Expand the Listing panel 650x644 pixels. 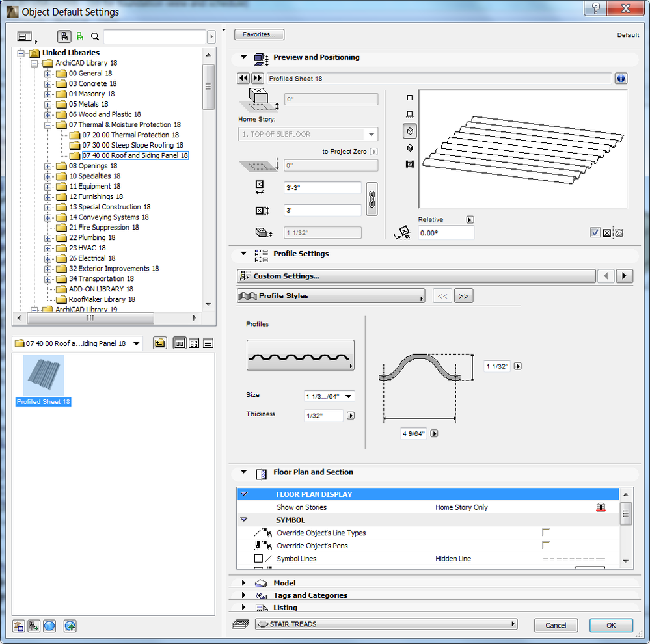[244, 608]
